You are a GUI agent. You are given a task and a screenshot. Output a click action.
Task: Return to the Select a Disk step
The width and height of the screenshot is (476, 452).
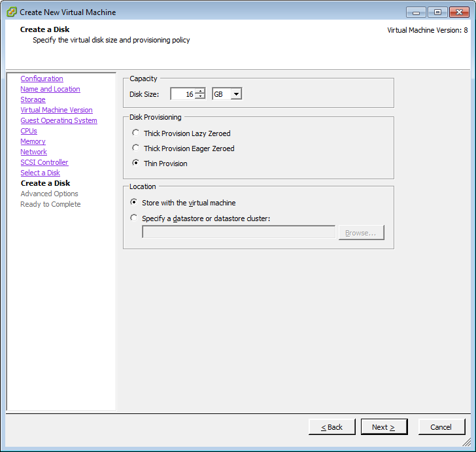(40, 173)
